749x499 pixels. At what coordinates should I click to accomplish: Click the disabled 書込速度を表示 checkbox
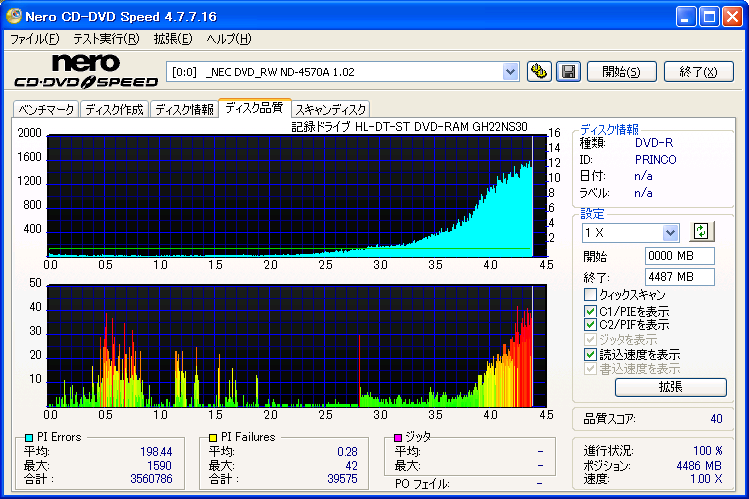[590, 369]
